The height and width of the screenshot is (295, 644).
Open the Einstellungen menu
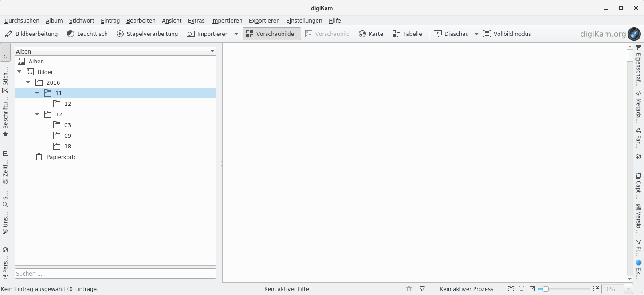point(304,21)
